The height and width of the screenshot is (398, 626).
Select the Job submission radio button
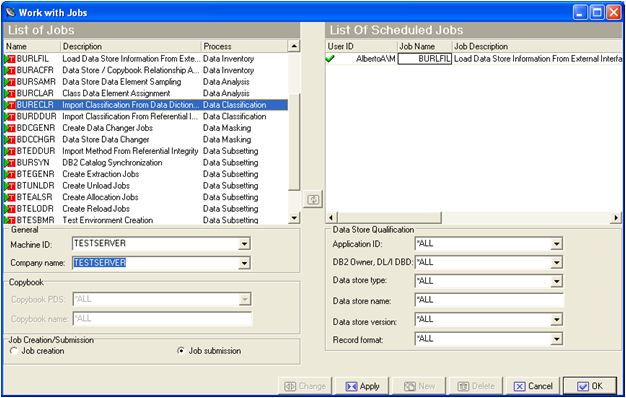(181, 351)
